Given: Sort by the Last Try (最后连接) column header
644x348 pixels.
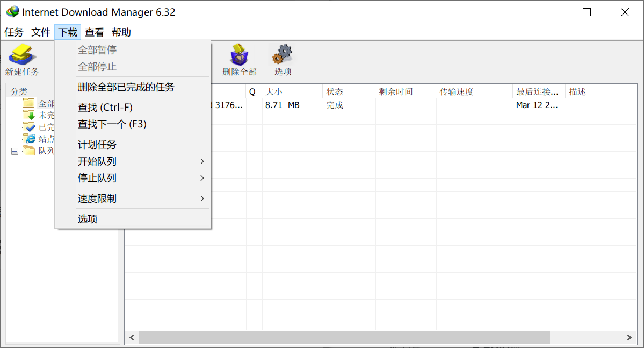Looking at the screenshot, I should coord(539,92).
